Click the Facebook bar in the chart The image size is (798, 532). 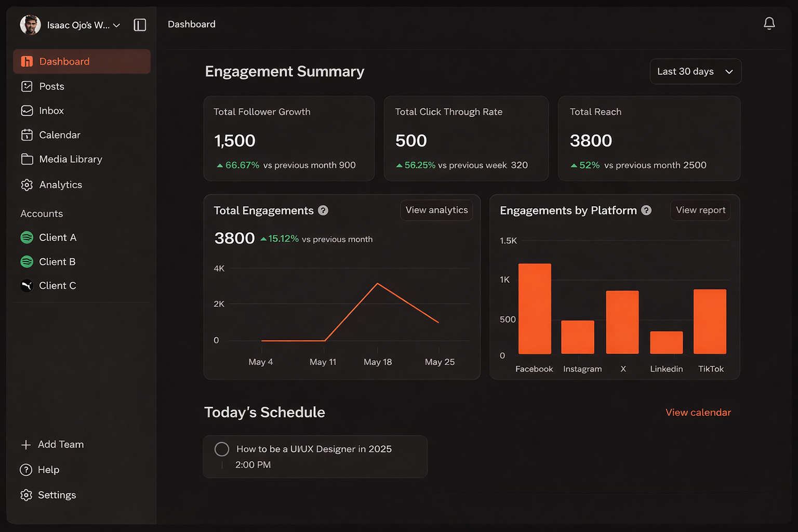coord(535,309)
